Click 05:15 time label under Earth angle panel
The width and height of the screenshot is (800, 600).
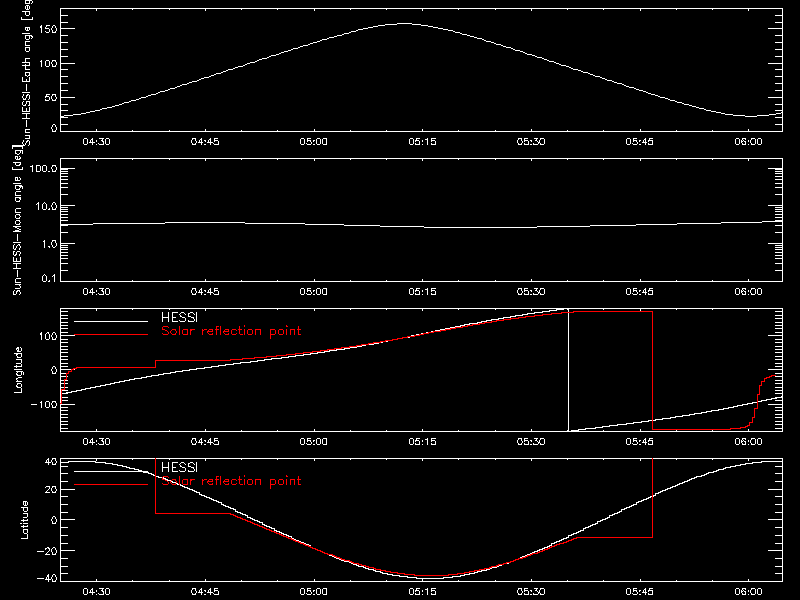pos(422,142)
